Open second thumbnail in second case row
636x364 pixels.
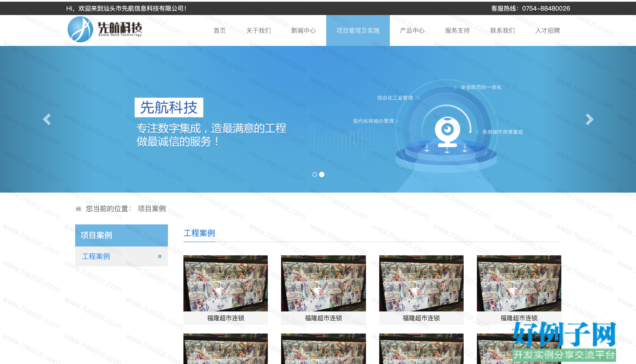(323, 349)
